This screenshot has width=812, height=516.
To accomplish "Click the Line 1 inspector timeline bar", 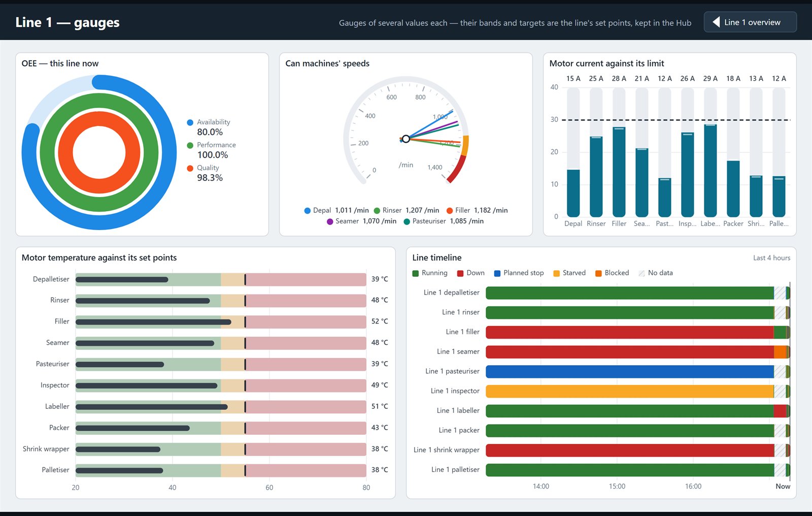I will click(638, 391).
